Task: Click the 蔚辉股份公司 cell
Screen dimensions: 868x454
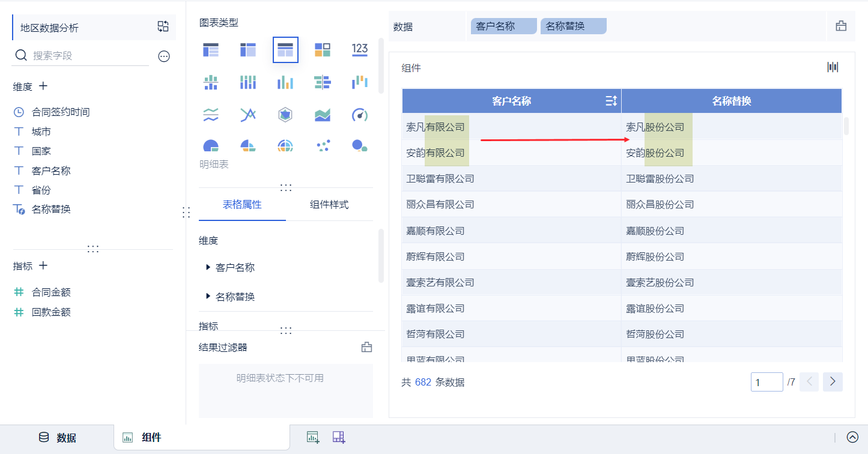Action: 732,256
